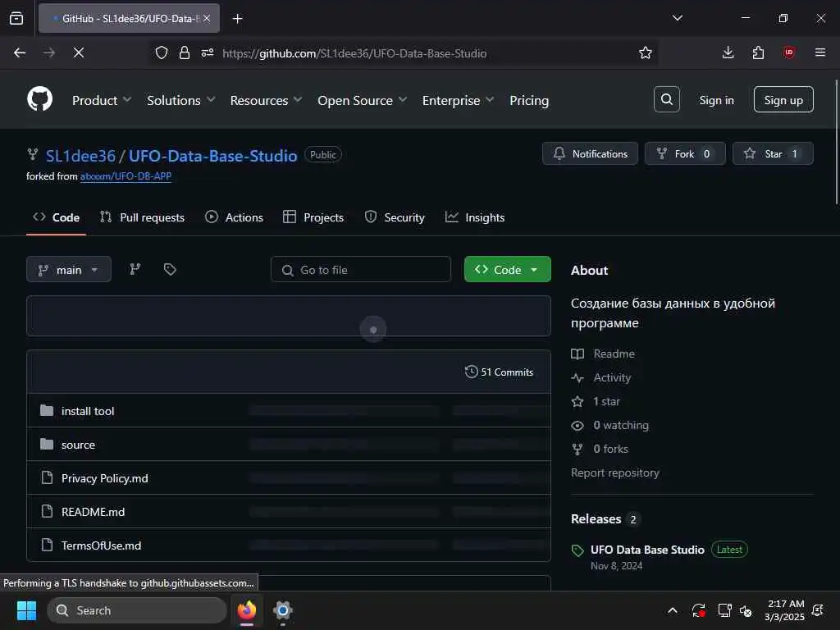This screenshot has height=630, width=840.
Task: View 1 star stargazers link
Action: coord(606,401)
